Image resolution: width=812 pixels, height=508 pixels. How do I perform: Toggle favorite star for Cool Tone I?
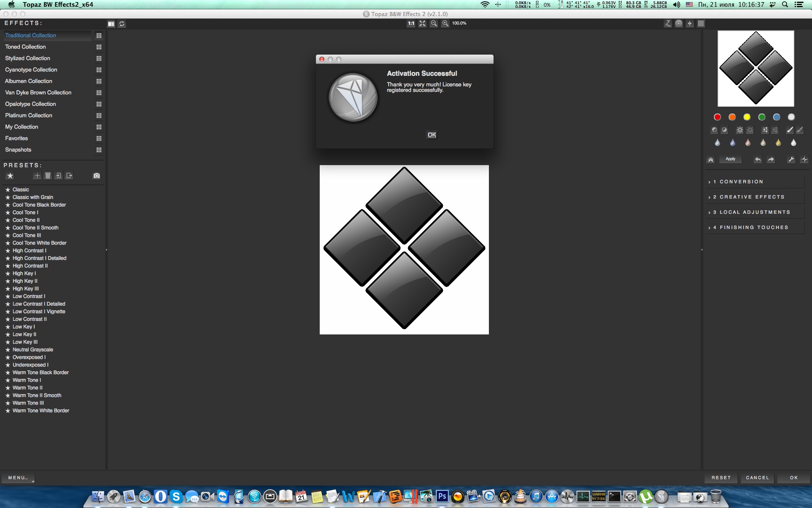8,213
